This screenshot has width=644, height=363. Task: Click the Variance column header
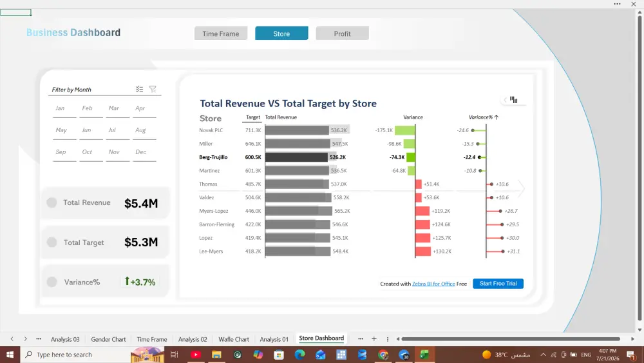(x=413, y=117)
